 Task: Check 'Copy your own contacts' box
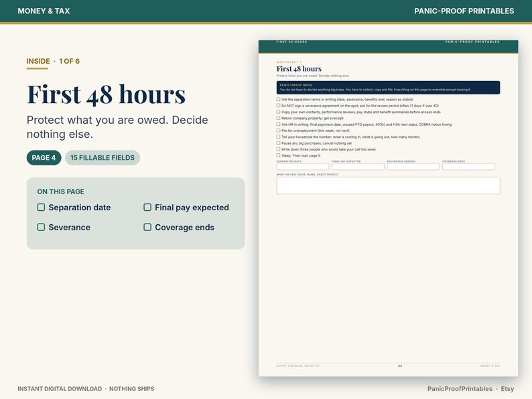click(278, 112)
